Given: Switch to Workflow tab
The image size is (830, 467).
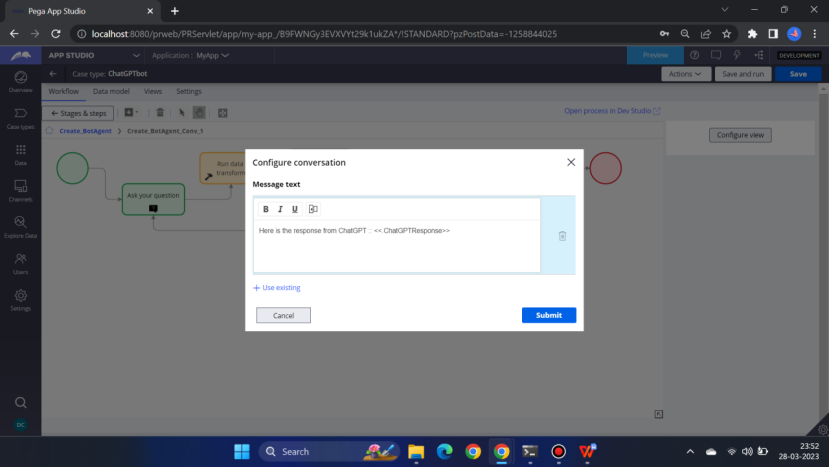Looking at the screenshot, I should pyautogui.click(x=64, y=91).
